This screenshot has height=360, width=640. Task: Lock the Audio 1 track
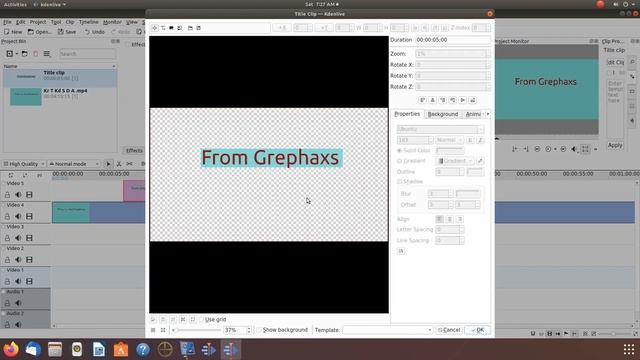click(x=7, y=303)
